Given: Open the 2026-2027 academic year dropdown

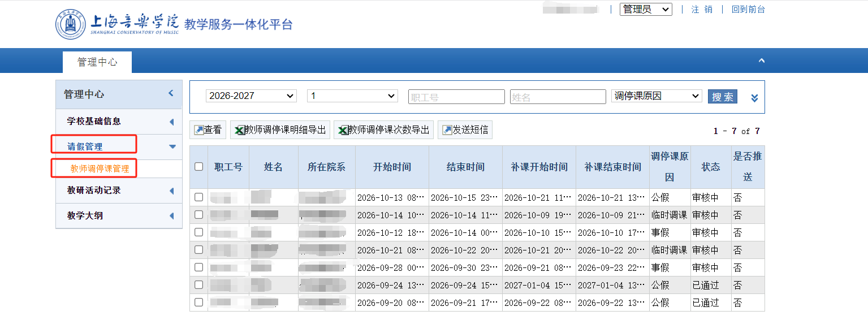Looking at the screenshot, I should [x=251, y=96].
